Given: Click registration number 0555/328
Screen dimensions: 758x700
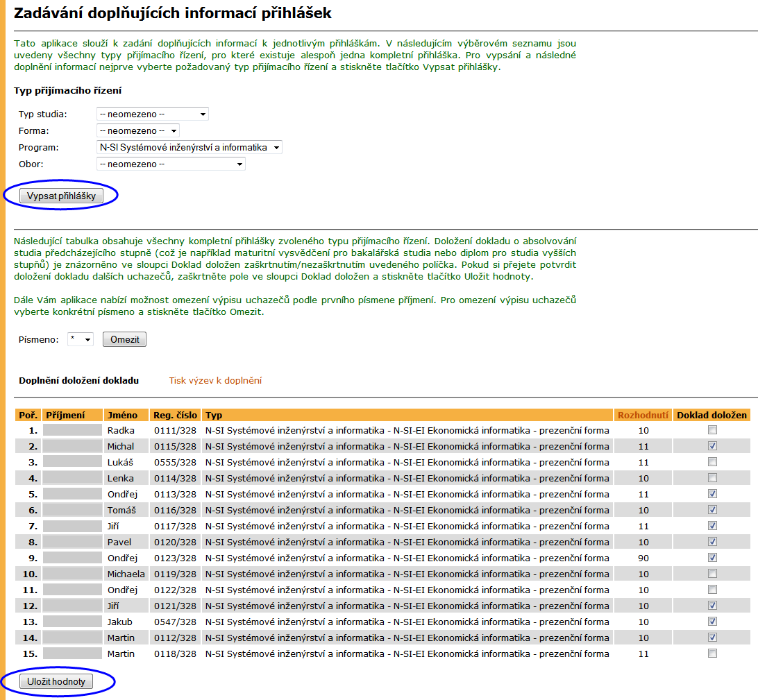Looking at the screenshot, I should point(175,462).
